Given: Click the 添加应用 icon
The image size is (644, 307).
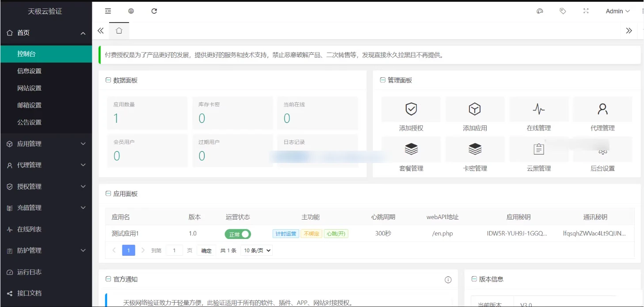Looking at the screenshot, I should [475, 109].
